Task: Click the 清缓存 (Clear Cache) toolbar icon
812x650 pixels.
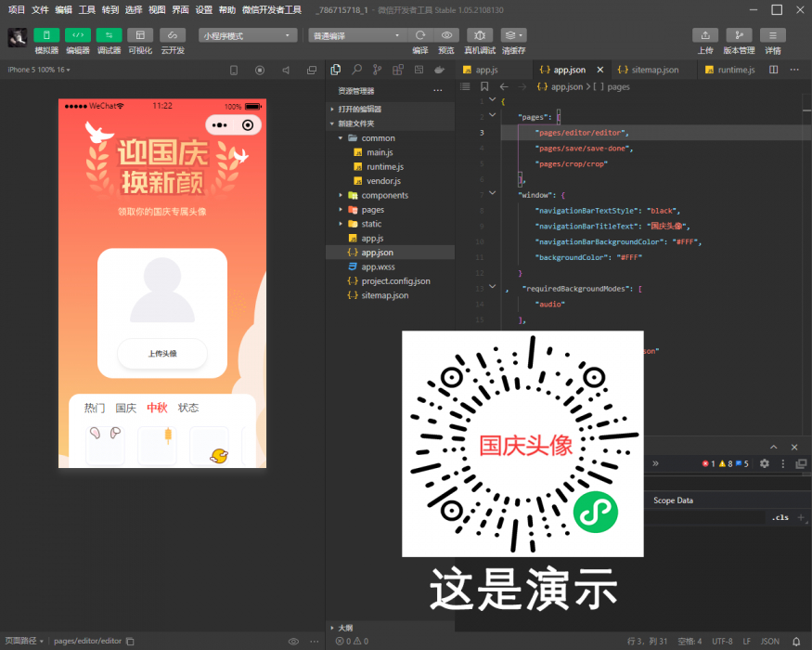Action: click(x=512, y=37)
